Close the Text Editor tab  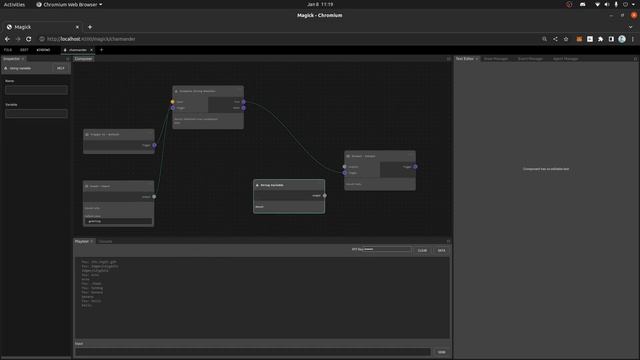(477, 59)
